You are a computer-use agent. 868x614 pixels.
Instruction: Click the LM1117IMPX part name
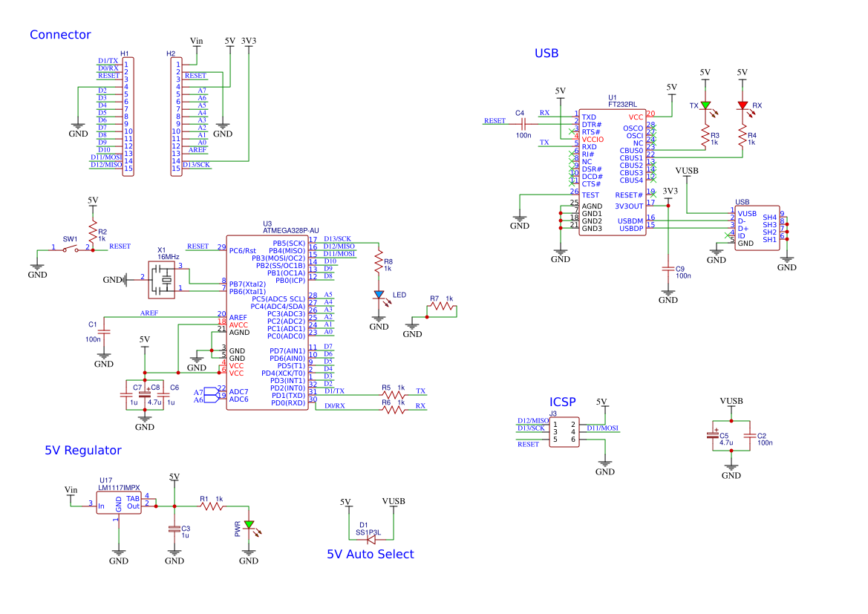click(x=119, y=488)
